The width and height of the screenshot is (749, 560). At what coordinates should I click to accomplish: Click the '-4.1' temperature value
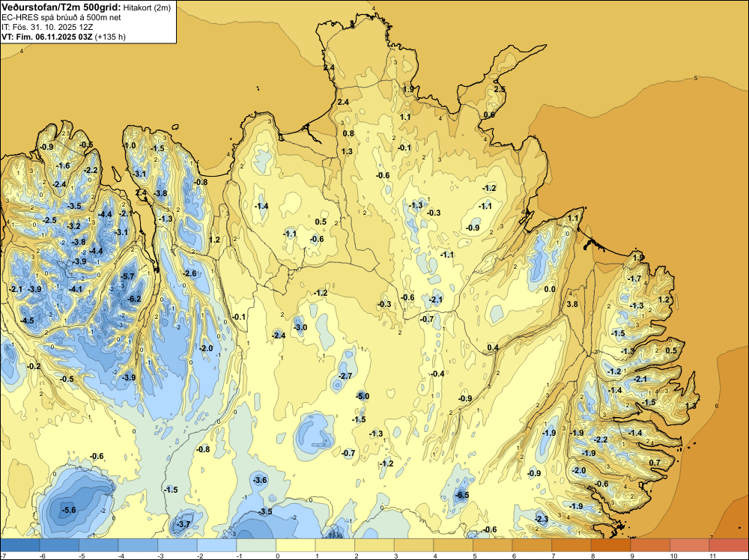(76, 289)
